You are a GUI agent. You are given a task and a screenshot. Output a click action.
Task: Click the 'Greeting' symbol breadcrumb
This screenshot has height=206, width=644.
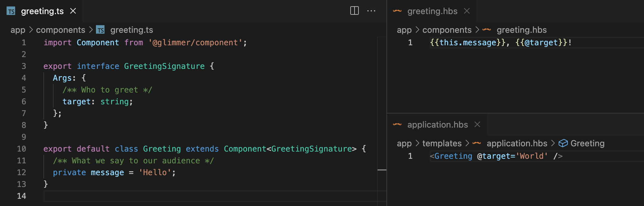click(587, 143)
